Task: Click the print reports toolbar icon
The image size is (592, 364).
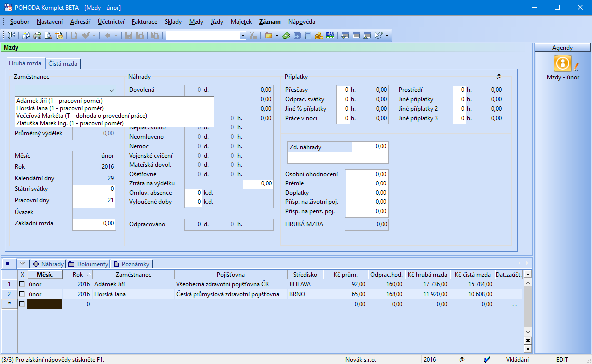Action: 26,35
